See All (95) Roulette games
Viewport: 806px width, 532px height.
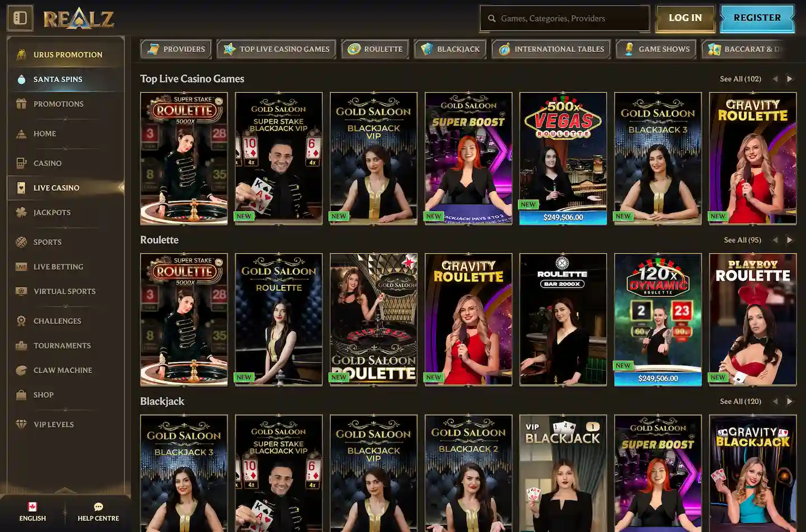click(742, 240)
